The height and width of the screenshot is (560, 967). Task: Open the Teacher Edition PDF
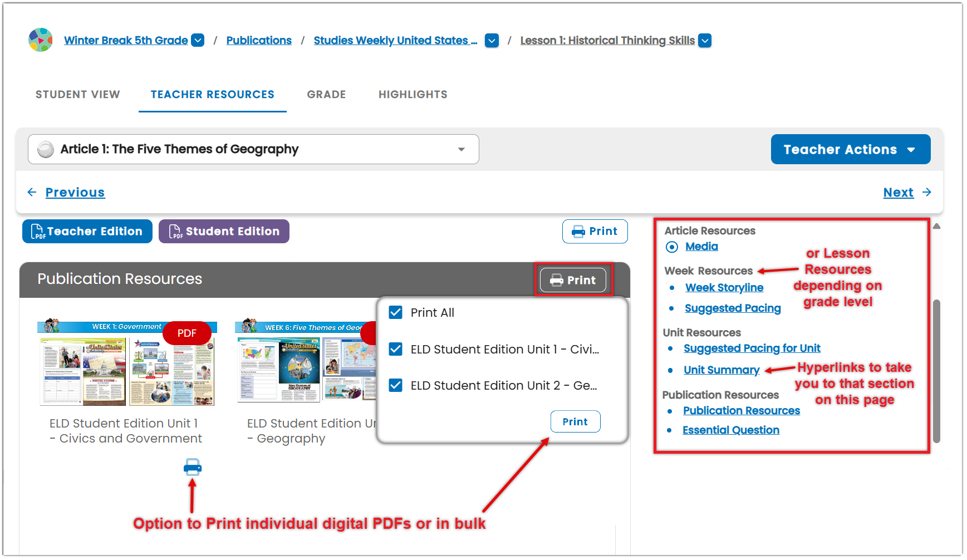[87, 231]
